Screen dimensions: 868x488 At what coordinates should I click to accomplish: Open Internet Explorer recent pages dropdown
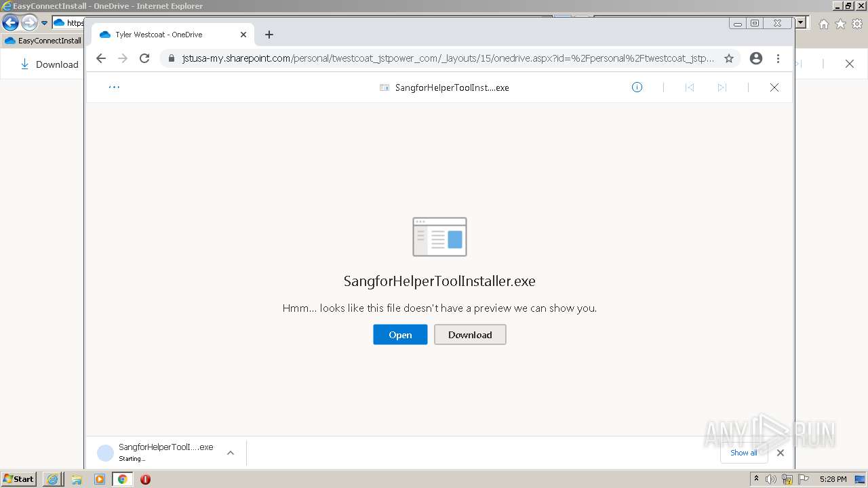[45, 23]
